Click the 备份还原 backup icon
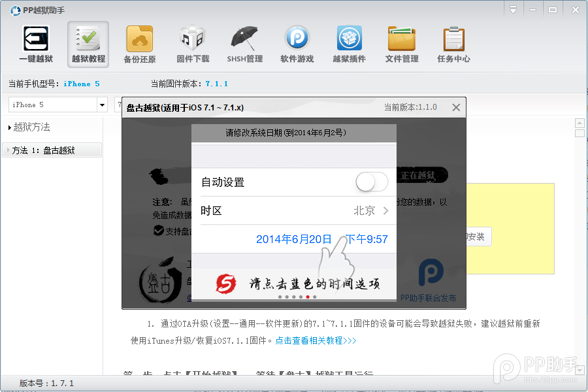The image size is (588, 392). (140, 42)
